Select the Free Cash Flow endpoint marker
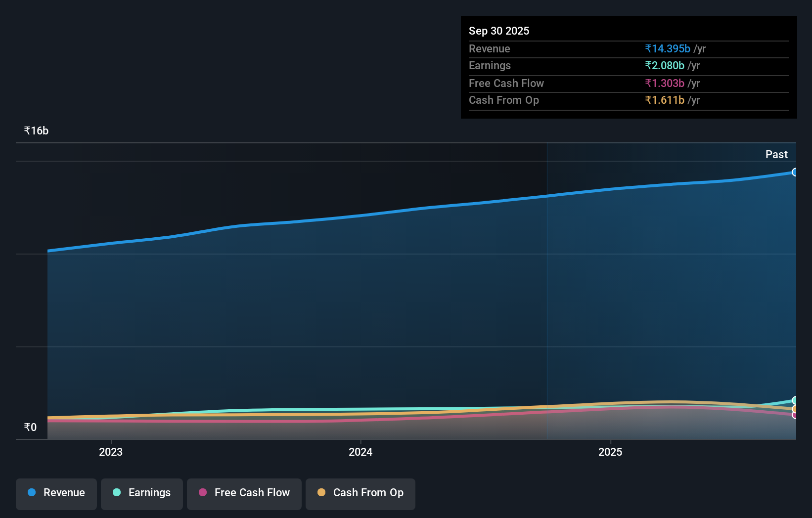 click(794, 415)
